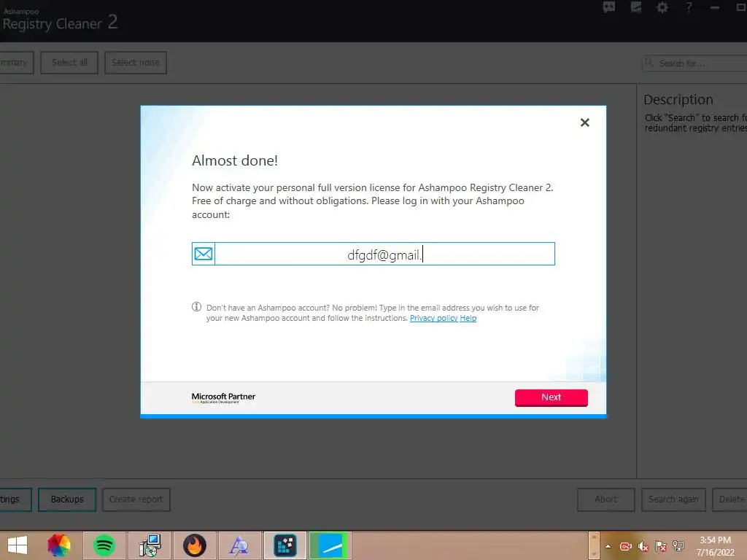Image resolution: width=747 pixels, height=560 pixels.
Task: Click the red Next button
Action: 551,397
